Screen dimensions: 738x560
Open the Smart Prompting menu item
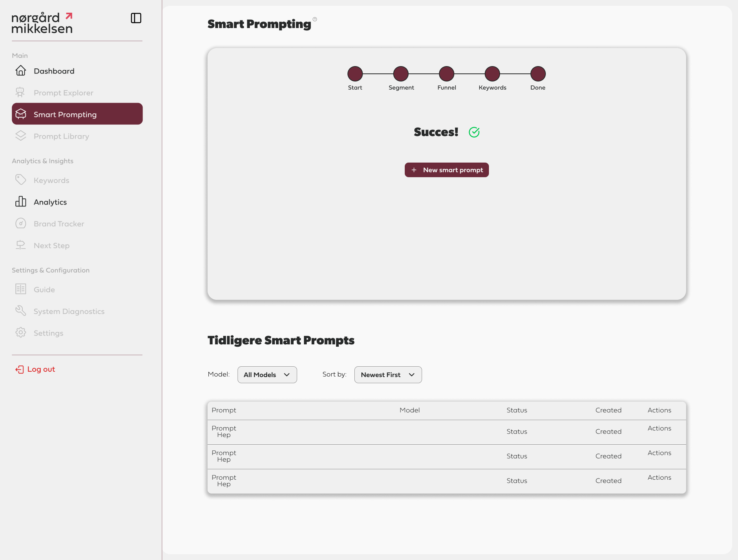(x=77, y=114)
